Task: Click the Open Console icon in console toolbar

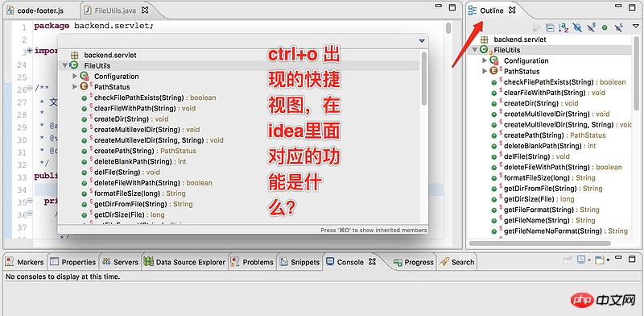Action: (599, 260)
